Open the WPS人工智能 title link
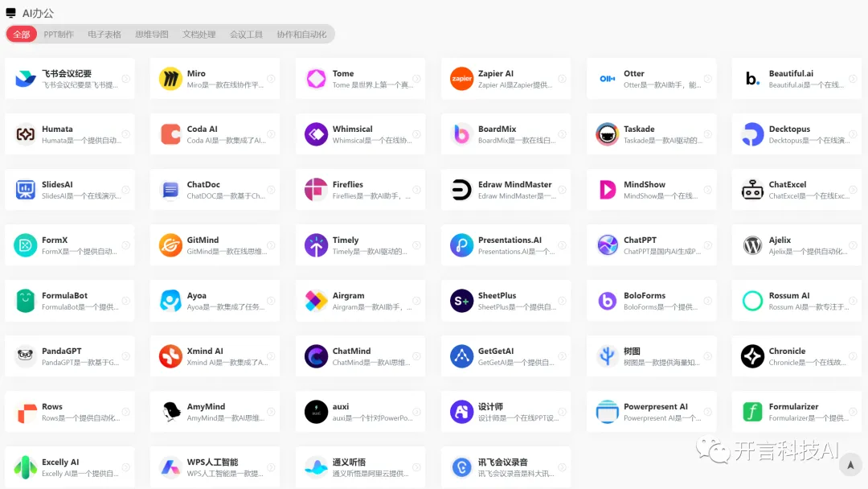Image resolution: width=868 pixels, height=489 pixels. 212,462
